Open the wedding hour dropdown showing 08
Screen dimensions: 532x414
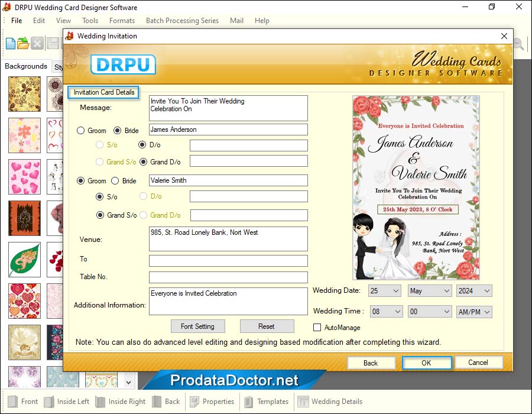tap(386, 312)
